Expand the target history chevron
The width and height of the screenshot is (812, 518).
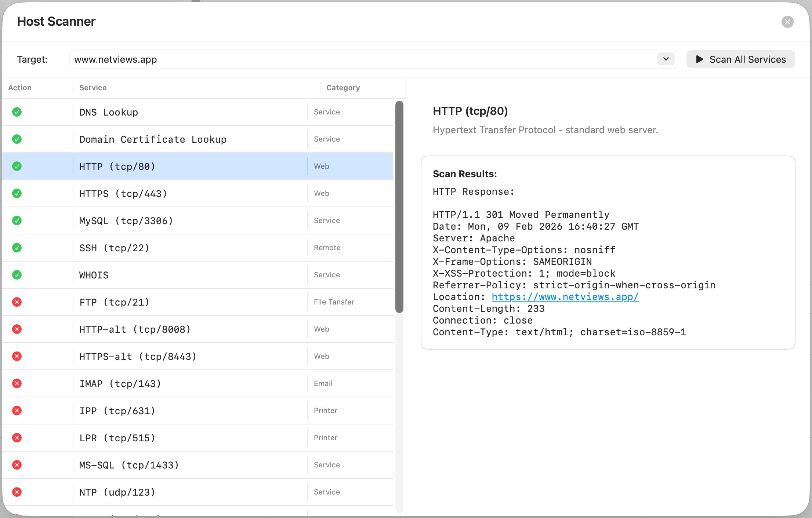[x=666, y=59]
